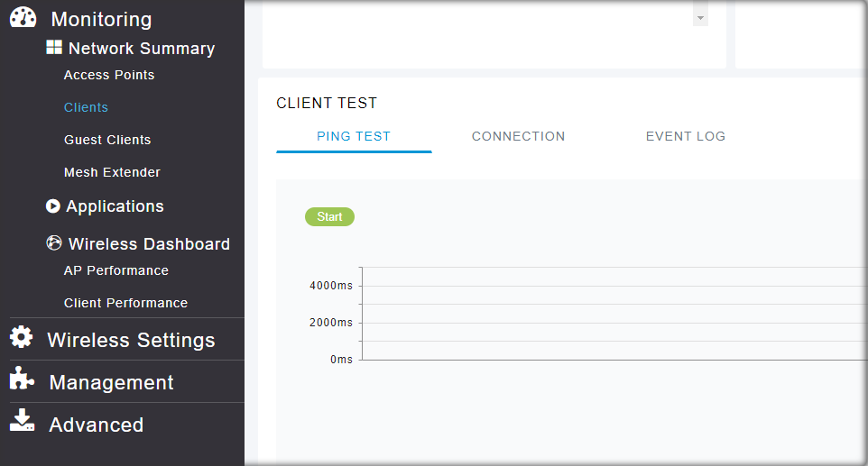Show the Event Log tab
This screenshot has width=868, height=466.
[686, 137]
